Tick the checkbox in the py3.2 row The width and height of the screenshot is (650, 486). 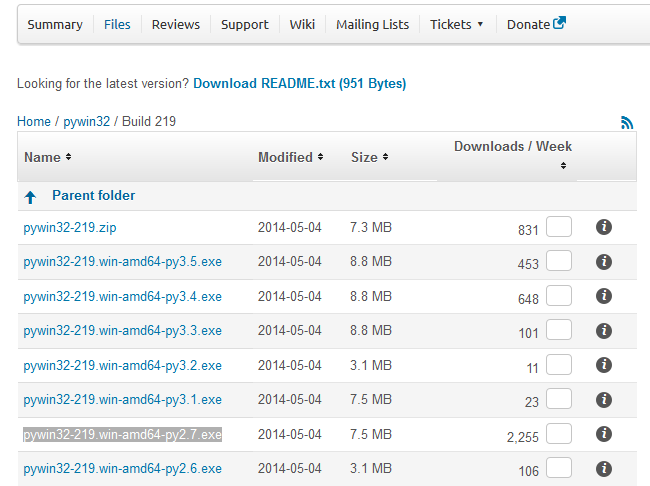point(559,364)
